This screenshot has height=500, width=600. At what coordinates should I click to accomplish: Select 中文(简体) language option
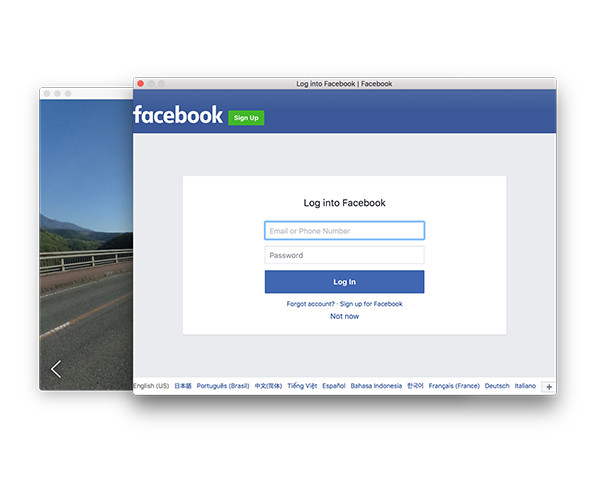(x=268, y=386)
